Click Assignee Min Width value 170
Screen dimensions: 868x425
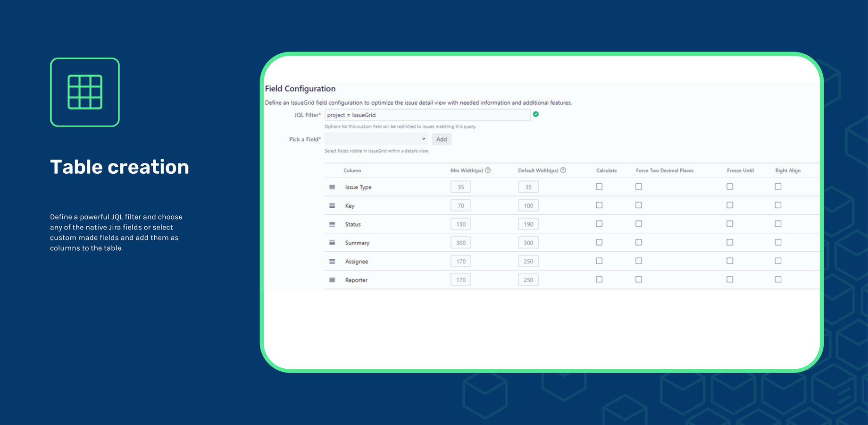tap(461, 262)
